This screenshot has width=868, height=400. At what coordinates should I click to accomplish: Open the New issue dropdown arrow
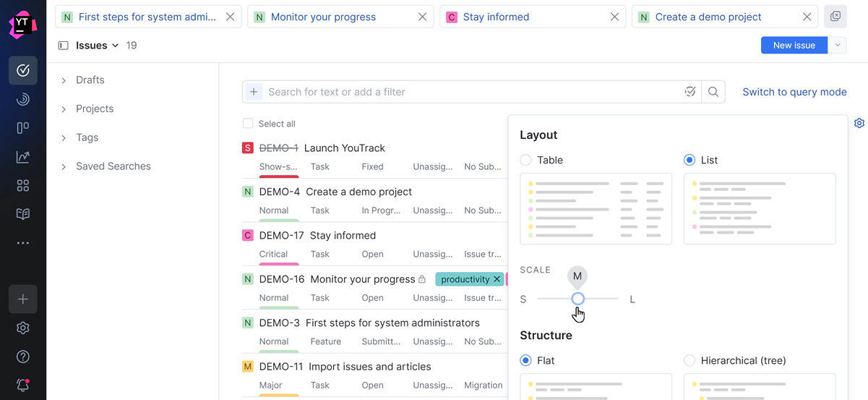point(837,46)
